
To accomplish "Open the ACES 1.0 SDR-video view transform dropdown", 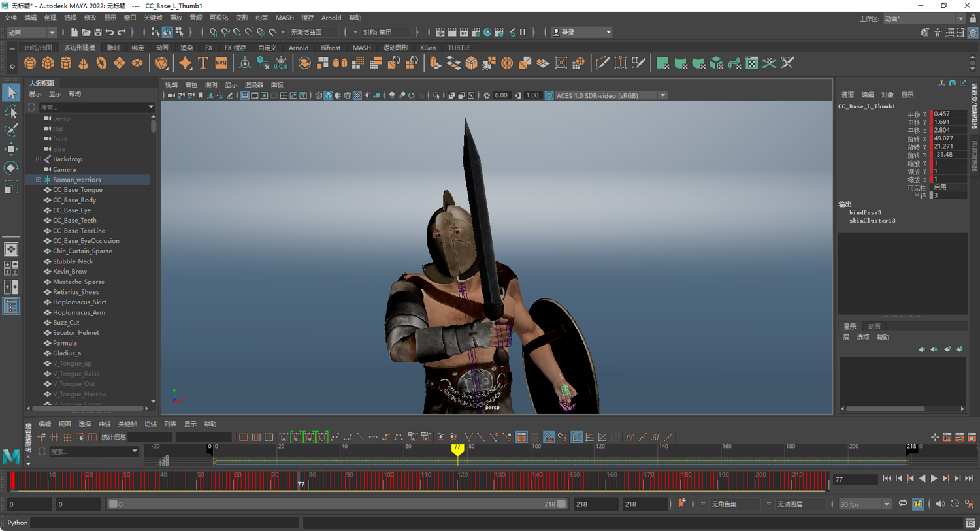I will point(662,95).
